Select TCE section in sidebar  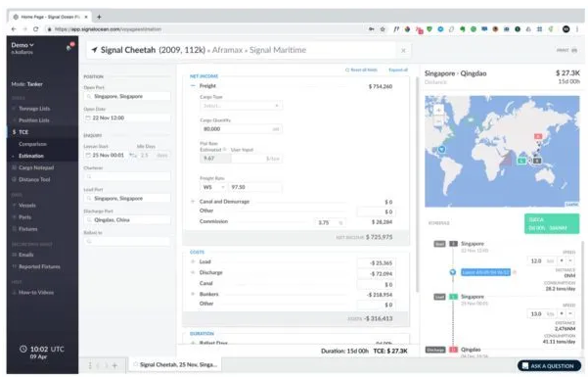(23, 132)
